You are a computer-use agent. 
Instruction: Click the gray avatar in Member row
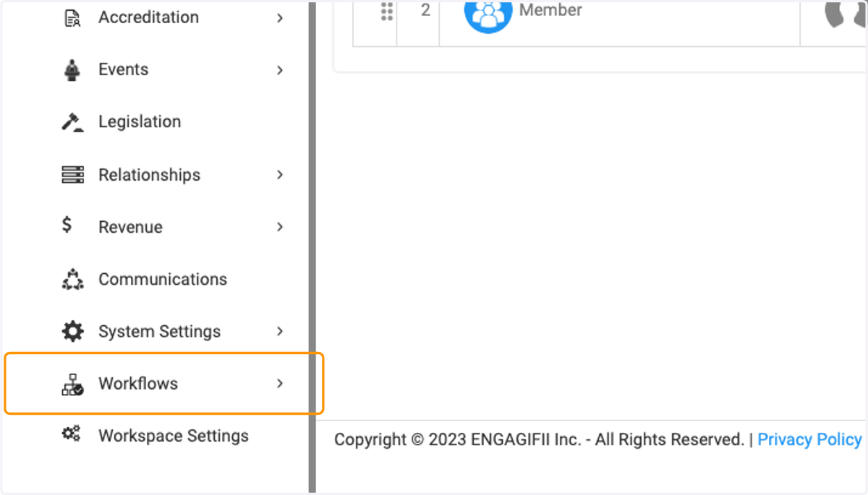(845, 13)
